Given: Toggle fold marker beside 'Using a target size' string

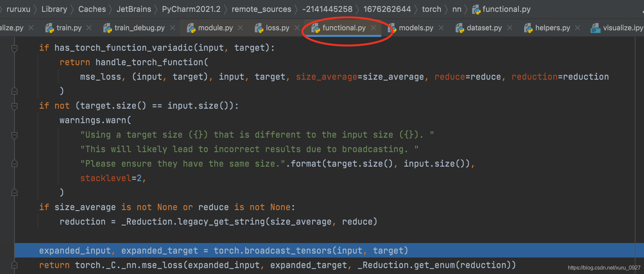Looking at the screenshot, I should tap(14, 135).
